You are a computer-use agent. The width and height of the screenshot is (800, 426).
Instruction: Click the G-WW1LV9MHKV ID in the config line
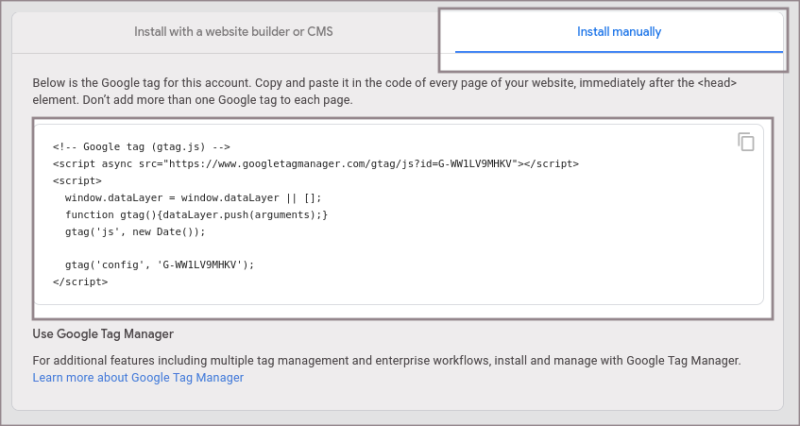(x=199, y=265)
